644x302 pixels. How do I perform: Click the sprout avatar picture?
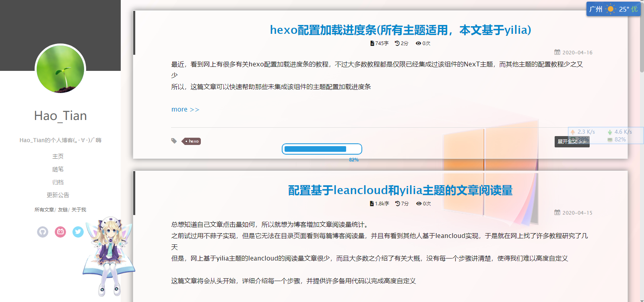[x=60, y=69]
